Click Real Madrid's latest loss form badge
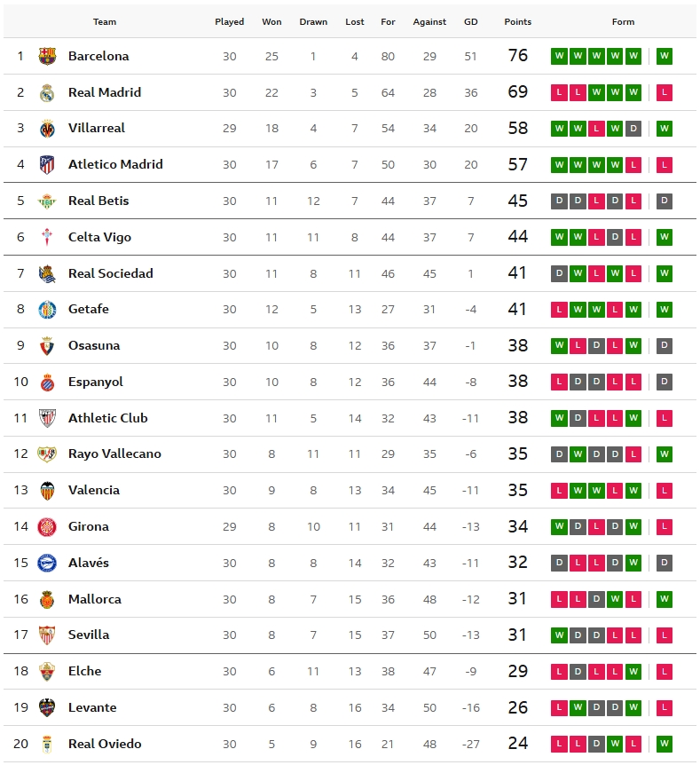Viewport: 700px width, 765px height. [x=665, y=92]
